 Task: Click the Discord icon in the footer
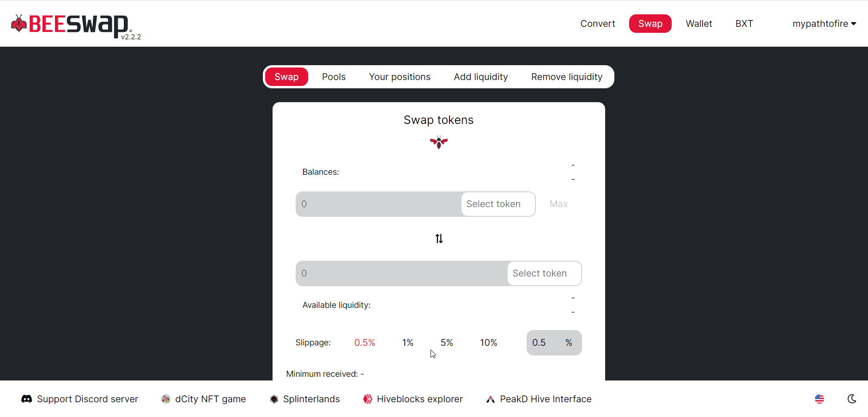click(27, 399)
